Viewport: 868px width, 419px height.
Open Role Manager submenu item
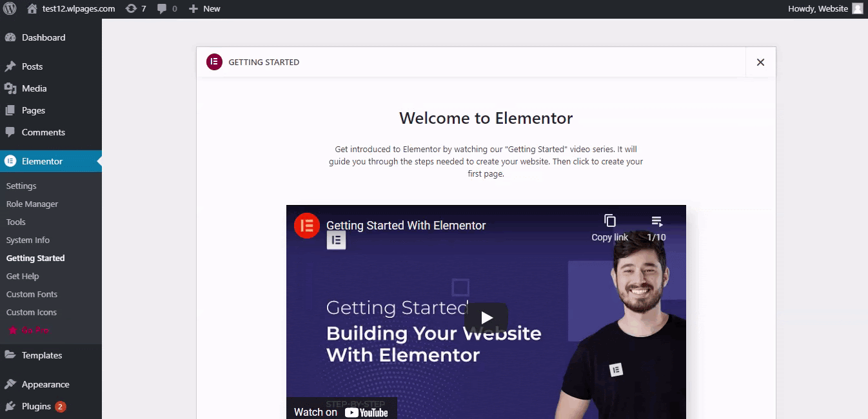(32, 204)
